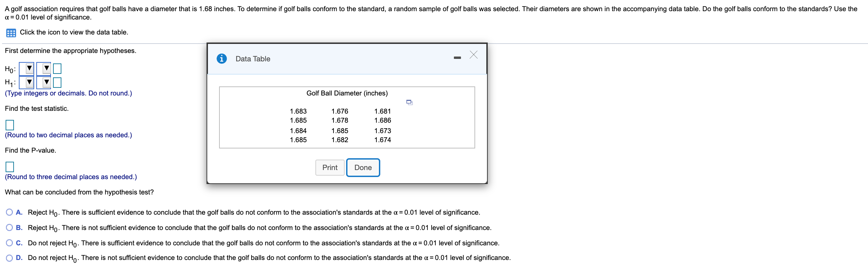
Task: Click the blue info icon in Data Table dialog
Action: tap(222, 59)
